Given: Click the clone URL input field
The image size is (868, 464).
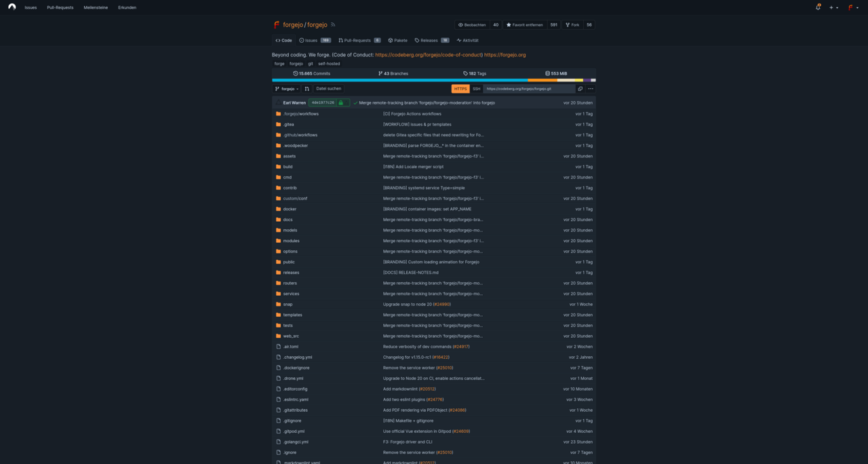Looking at the screenshot, I should pyautogui.click(x=529, y=88).
